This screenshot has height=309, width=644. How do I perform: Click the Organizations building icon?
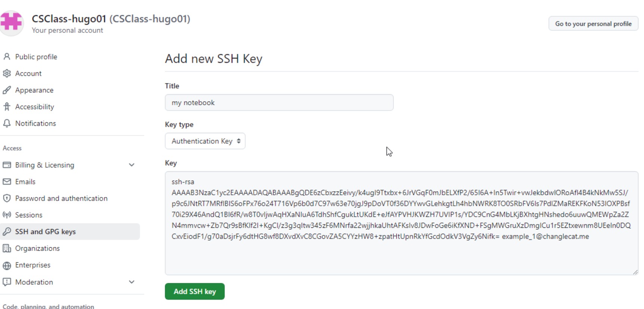[7, 248]
